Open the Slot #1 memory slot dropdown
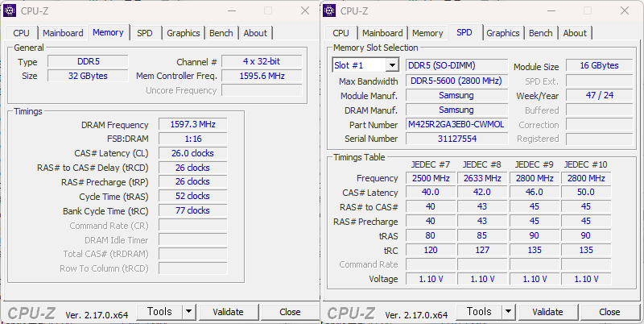The image size is (644, 324). click(391, 65)
